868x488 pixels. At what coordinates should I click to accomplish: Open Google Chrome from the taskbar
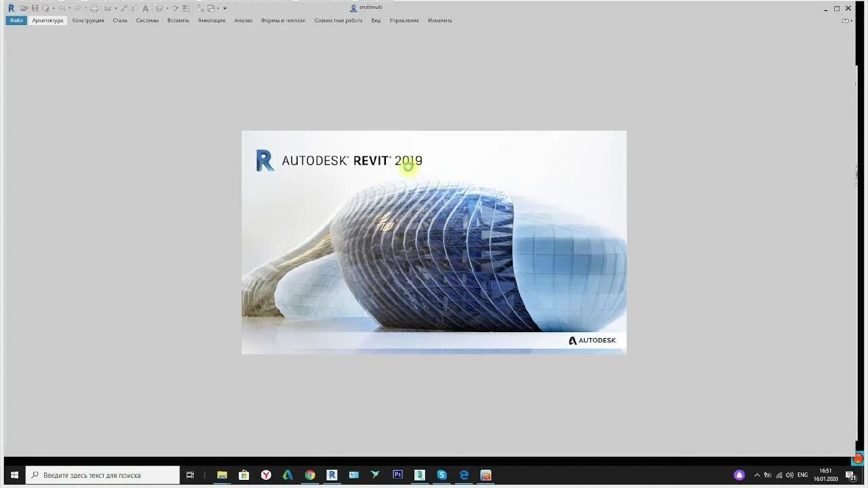point(310,475)
